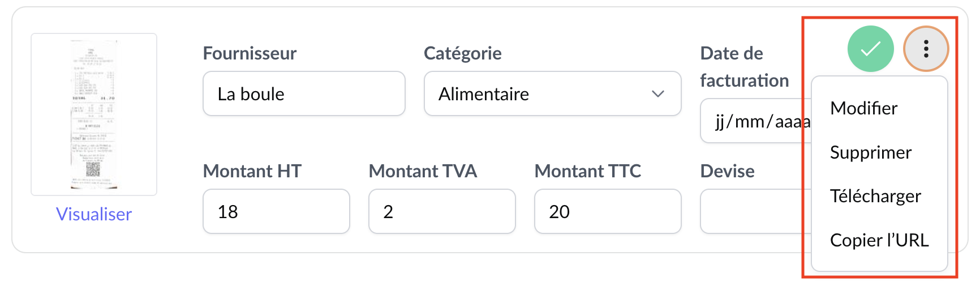This screenshot has height=281, width=980.
Task: Select the Montant TTC input field
Action: click(x=608, y=211)
